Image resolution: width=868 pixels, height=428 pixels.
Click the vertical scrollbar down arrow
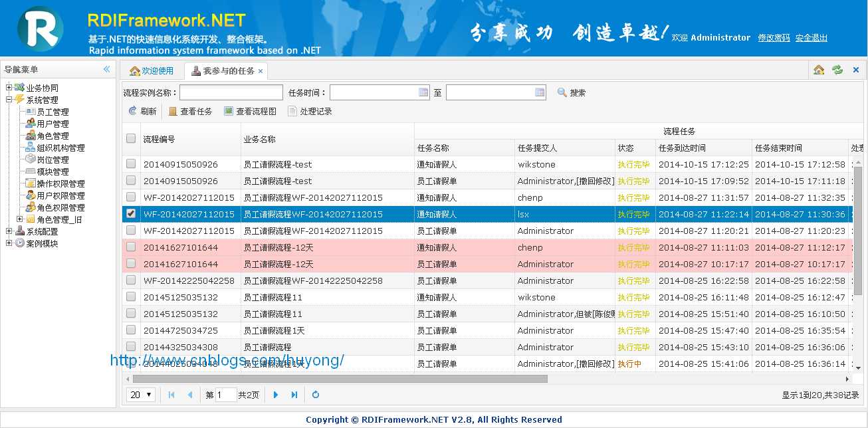(857, 368)
